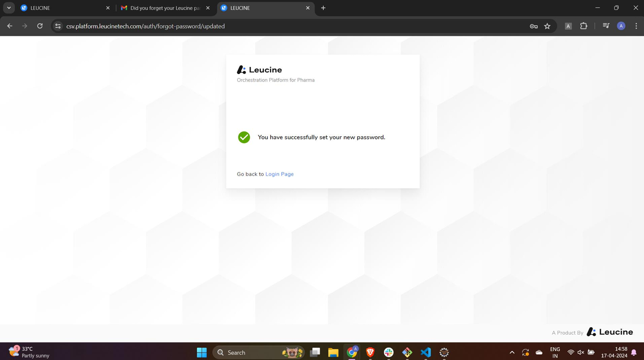The image size is (644, 360).
Task: Open the tab search dropdown
Action: click(x=9, y=8)
